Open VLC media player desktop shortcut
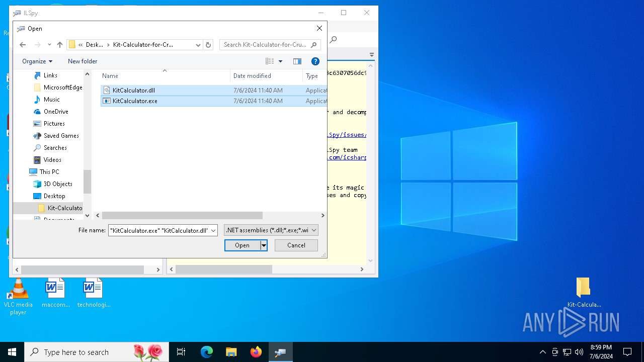644x362 pixels. pos(18,297)
